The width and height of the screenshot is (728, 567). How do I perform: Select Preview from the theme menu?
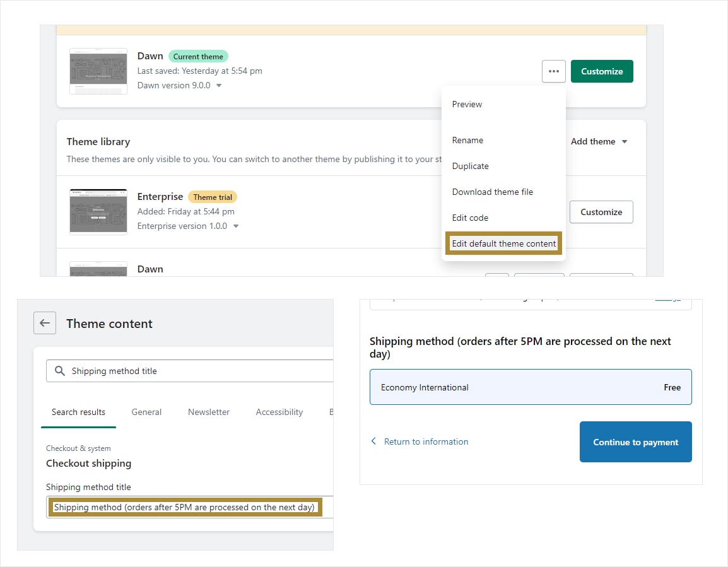click(467, 104)
